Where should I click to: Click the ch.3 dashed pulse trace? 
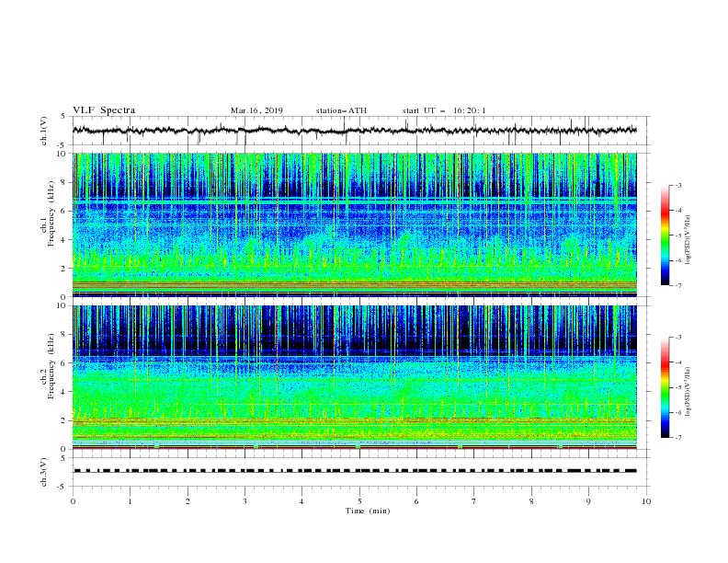[x=354, y=471]
